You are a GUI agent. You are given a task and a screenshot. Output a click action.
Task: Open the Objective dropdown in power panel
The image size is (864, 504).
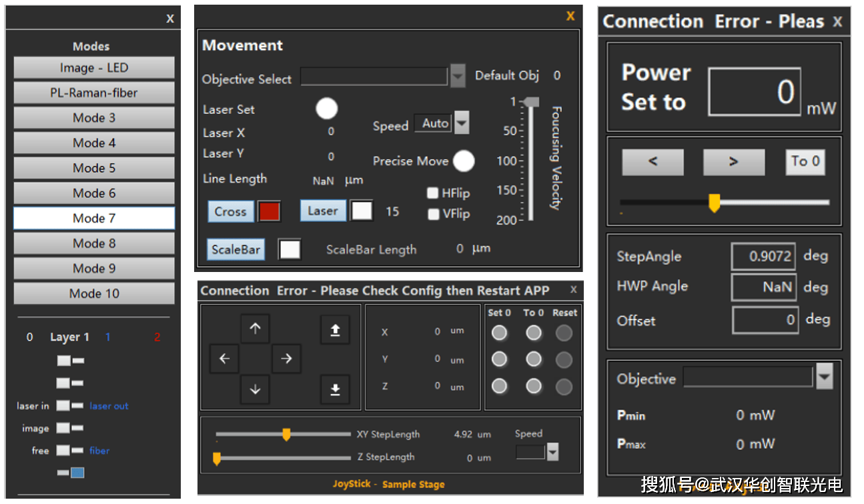[825, 377]
